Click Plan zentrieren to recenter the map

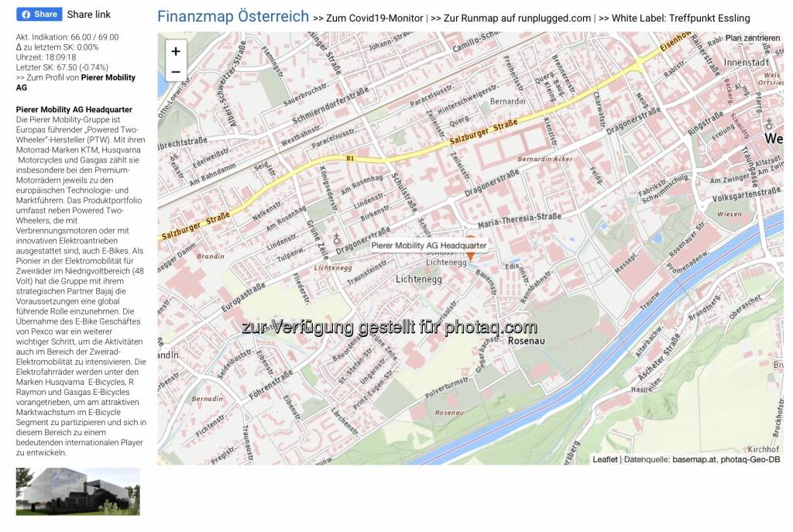coord(752,38)
